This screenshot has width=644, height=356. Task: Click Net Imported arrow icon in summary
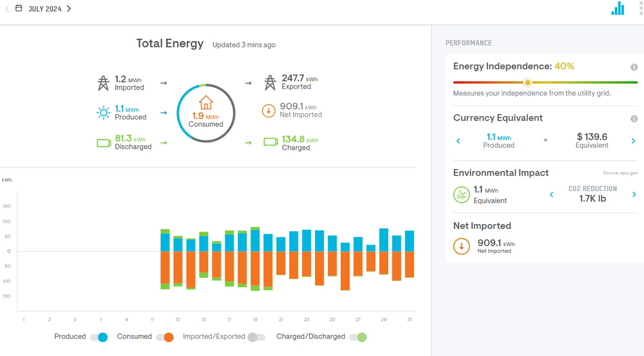coord(269,111)
